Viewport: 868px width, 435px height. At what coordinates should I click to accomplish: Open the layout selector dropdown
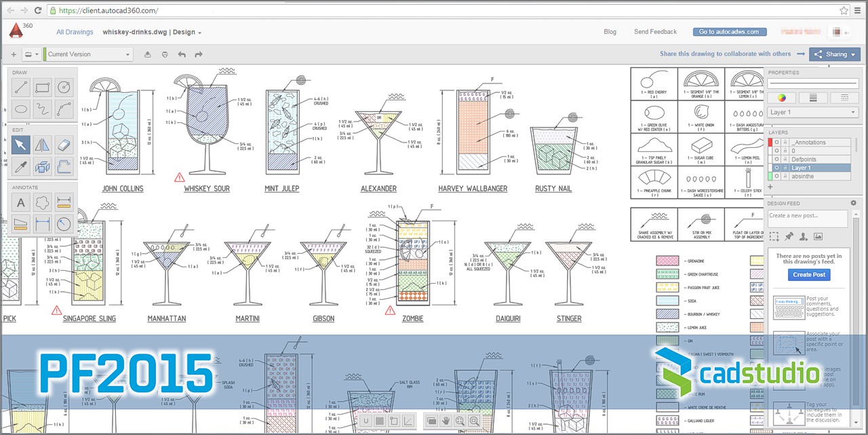click(31, 54)
